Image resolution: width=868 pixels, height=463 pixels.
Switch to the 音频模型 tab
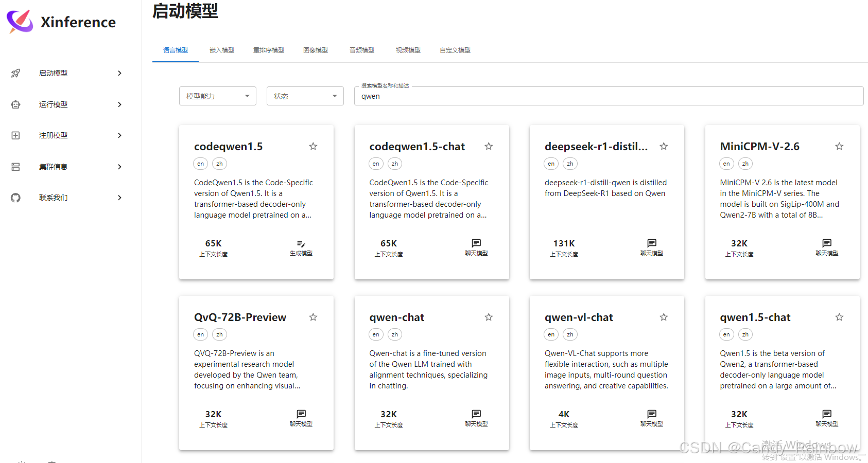pyautogui.click(x=362, y=50)
